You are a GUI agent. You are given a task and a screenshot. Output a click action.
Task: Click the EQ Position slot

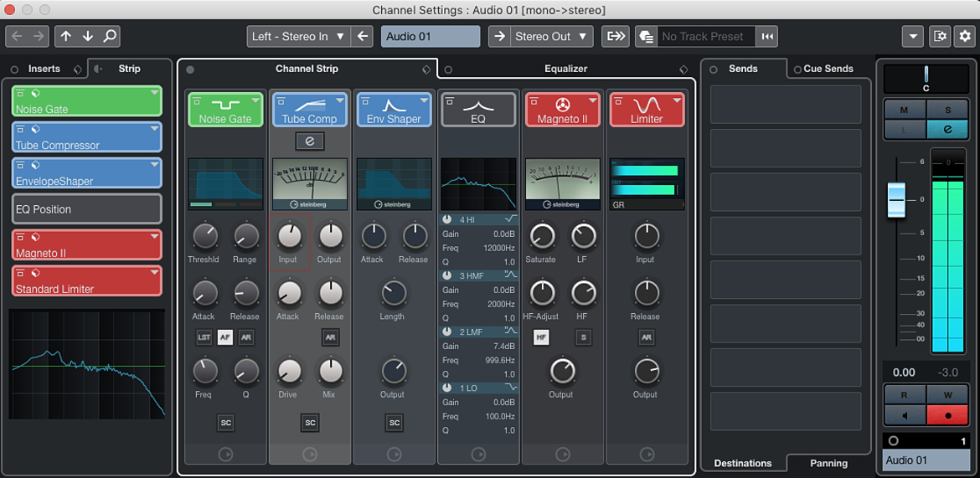tap(87, 209)
